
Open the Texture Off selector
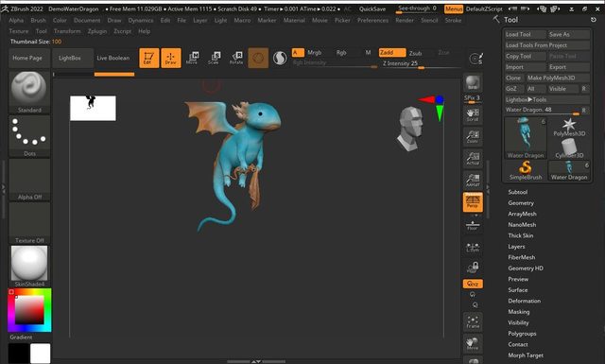click(x=29, y=223)
